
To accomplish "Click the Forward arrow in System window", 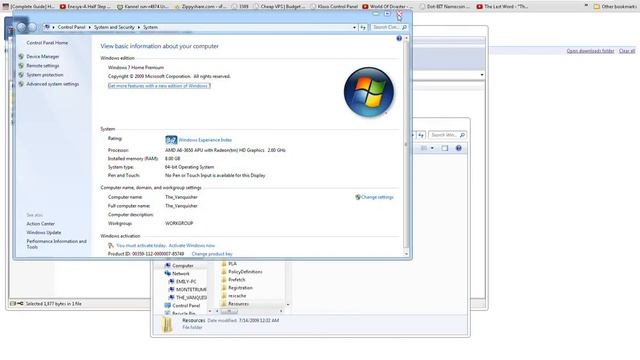I will 32,27.
